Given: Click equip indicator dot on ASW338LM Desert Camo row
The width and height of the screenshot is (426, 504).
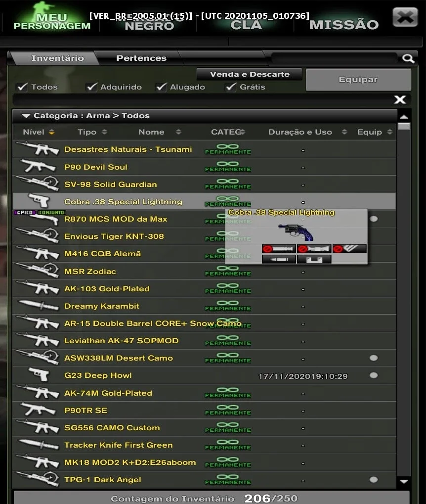Looking at the screenshot, I should pyautogui.click(x=373, y=358).
